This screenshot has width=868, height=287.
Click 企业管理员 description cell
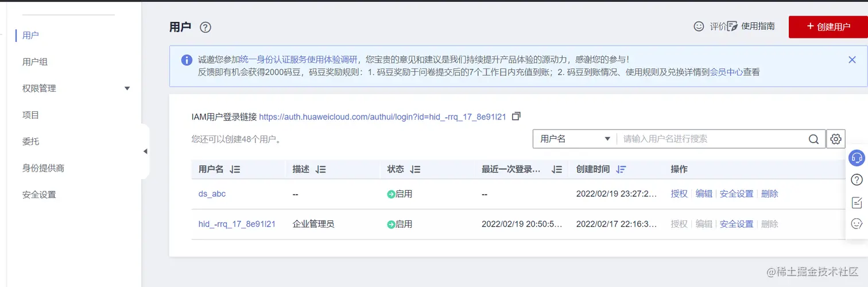pos(313,224)
